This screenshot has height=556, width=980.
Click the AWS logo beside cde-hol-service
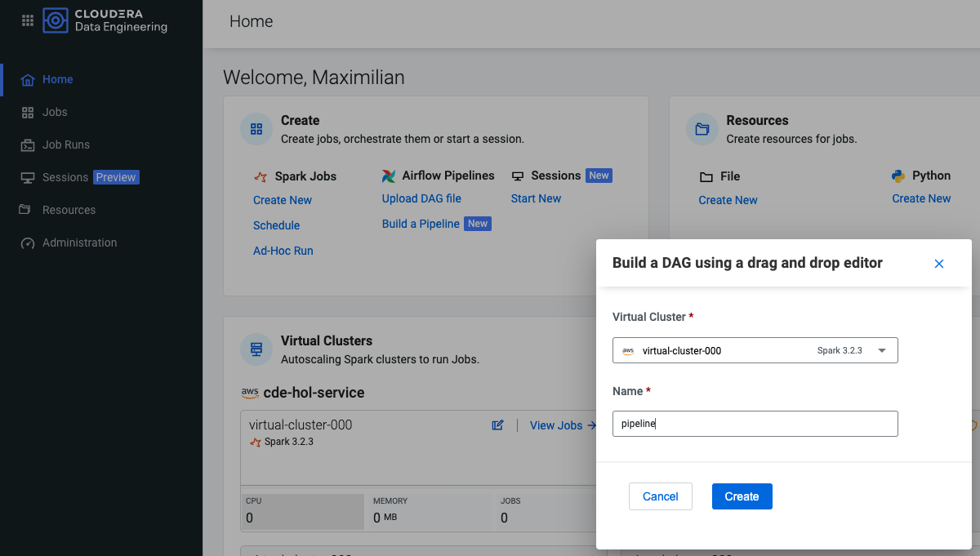[250, 393]
